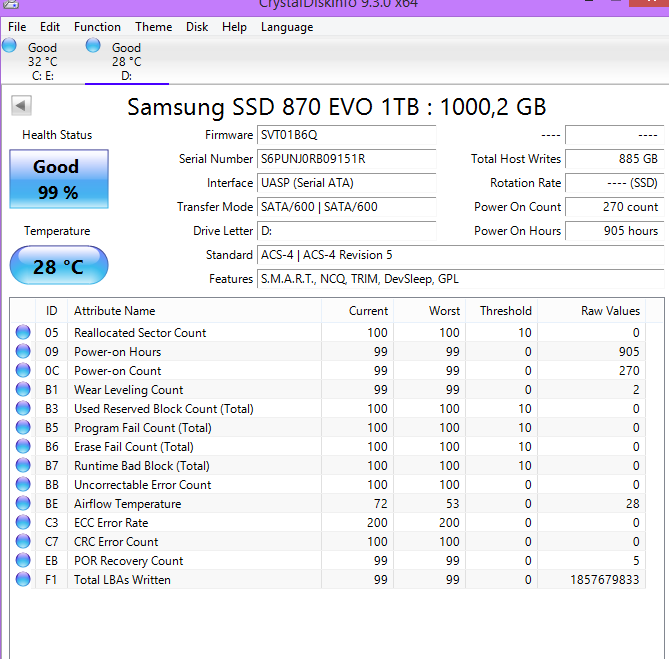Click status orb for POR Recovery Count

pos(23,560)
